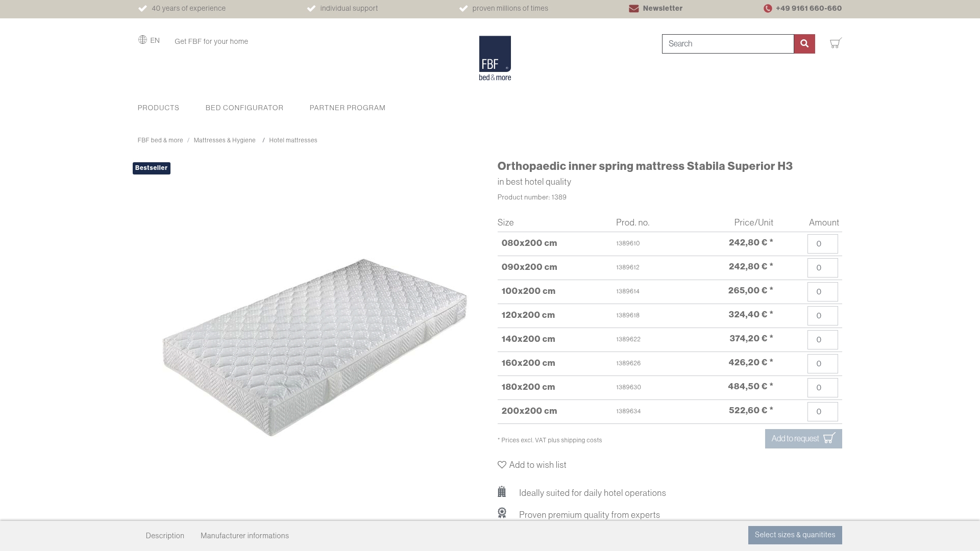
Task: Click the heart wish list icon
Action: pos(502,465)
